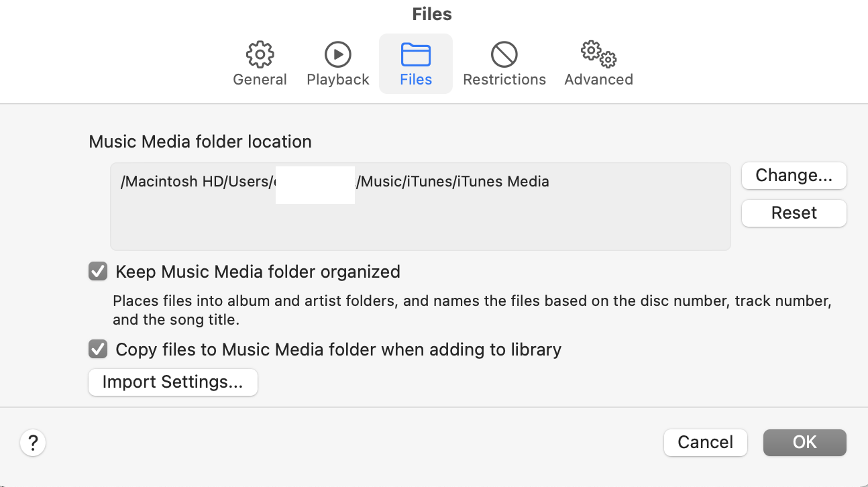
Task: Click the Files window title text
Action: 432,14
